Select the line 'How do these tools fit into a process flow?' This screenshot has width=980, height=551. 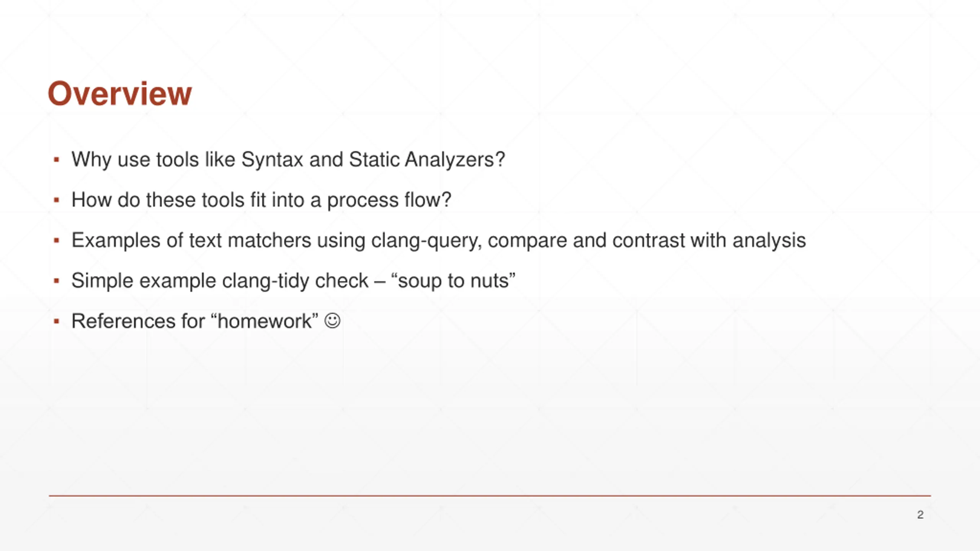tap(261, 201)
